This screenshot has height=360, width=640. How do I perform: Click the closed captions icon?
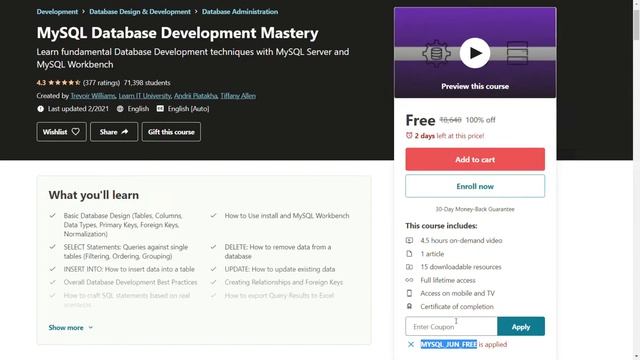(x=160, y=109)
